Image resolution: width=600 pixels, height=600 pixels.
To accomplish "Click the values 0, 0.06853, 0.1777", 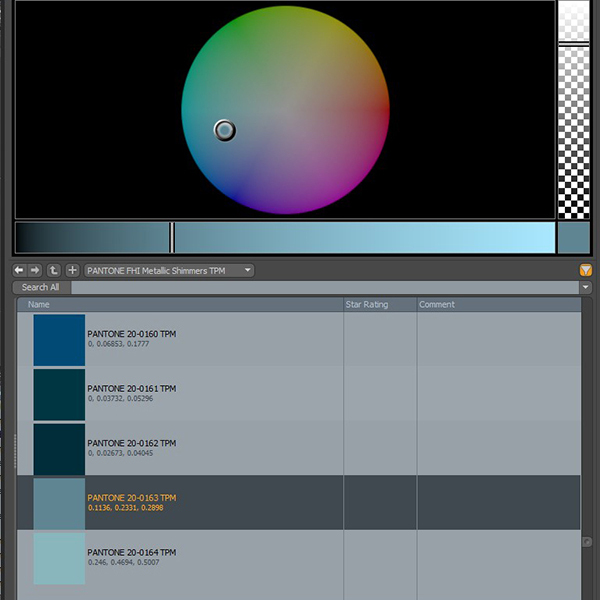I will [118, 344].
